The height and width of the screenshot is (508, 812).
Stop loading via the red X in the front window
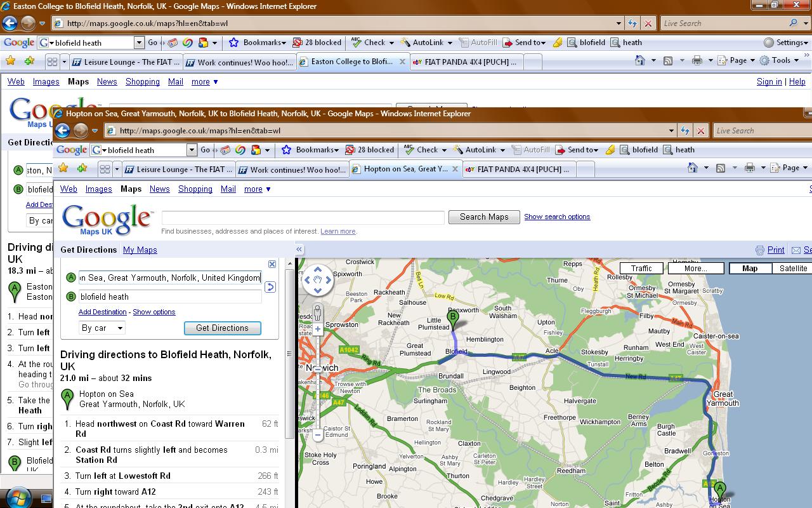point(700,131)
